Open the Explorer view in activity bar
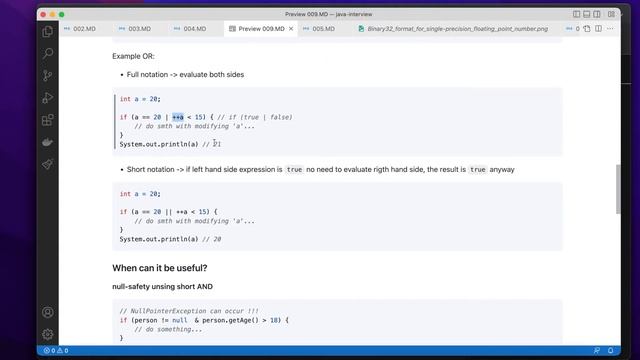 point(48,31)
